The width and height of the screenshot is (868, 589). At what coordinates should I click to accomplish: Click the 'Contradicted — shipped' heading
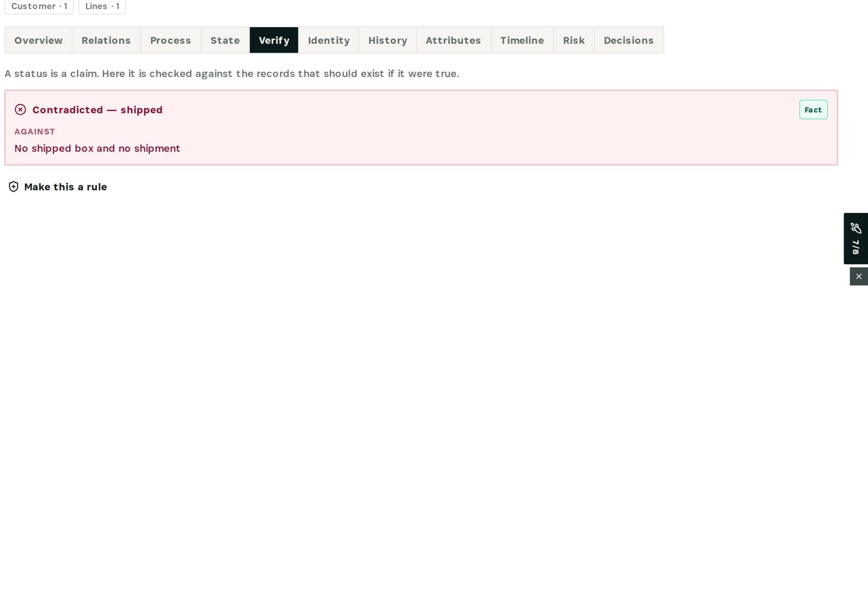(98, 110)
